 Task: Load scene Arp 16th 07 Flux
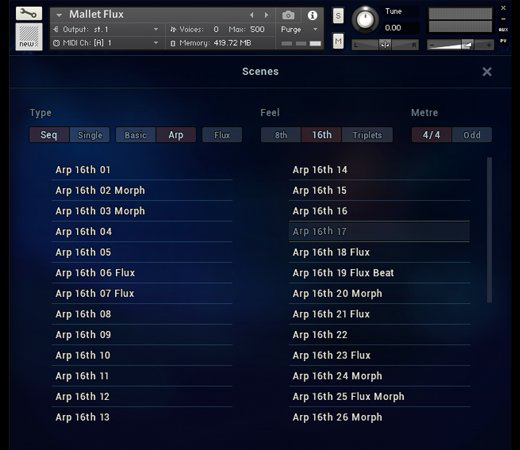click(142, 294)
